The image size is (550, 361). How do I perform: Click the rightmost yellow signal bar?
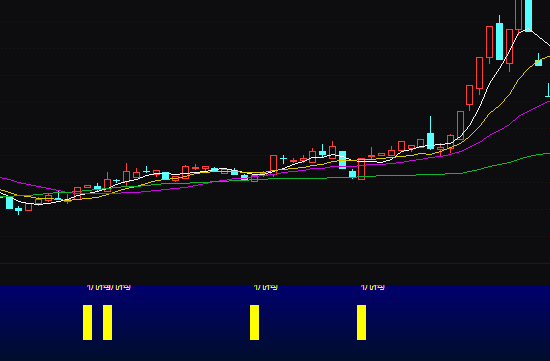[361, 322]
